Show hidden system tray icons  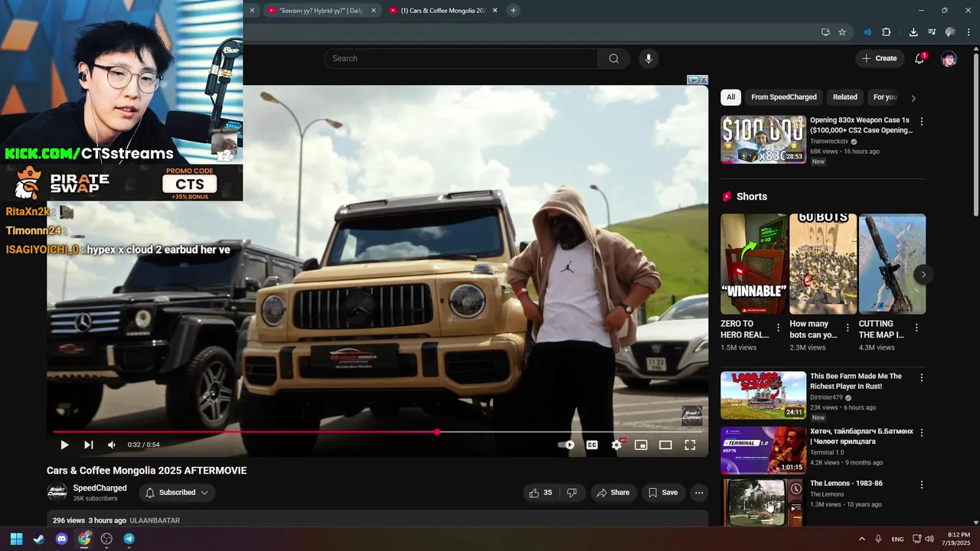coord(861,539)
